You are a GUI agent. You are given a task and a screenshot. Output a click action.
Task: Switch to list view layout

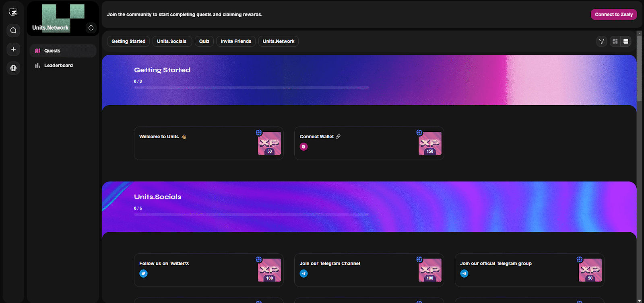pyautogui.click(x=626, y=41)
